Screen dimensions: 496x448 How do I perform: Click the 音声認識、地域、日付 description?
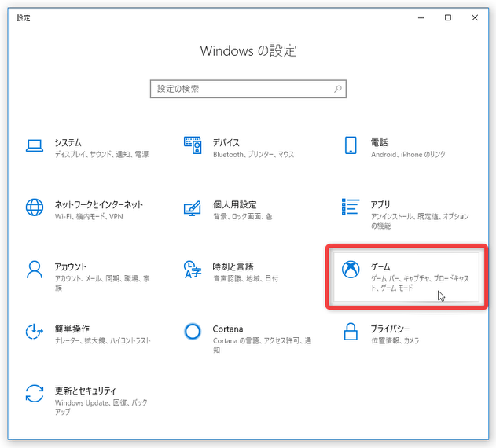[x=246, y=278]
